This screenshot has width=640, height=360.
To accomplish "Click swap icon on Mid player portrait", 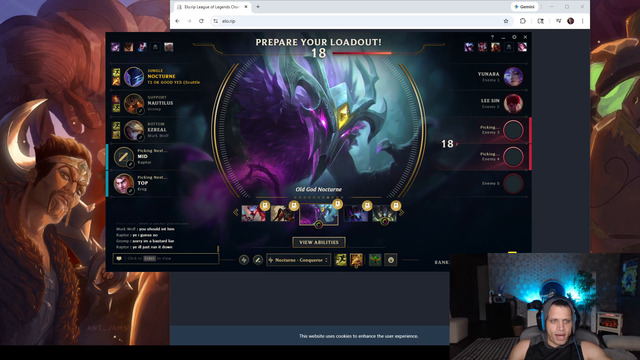I will [x=130, y=164].
